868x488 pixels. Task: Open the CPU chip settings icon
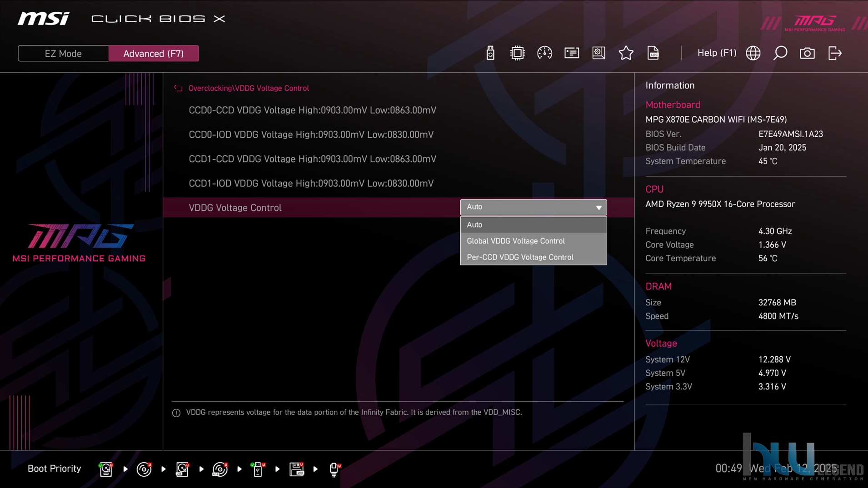517,53
